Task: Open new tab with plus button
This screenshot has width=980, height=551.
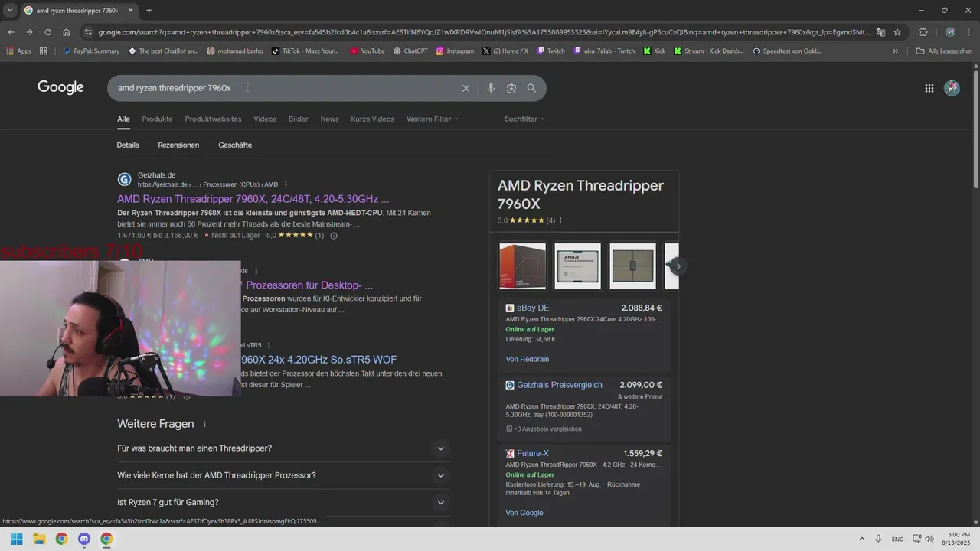Action: pyautogui.click(x=149, y=11)
